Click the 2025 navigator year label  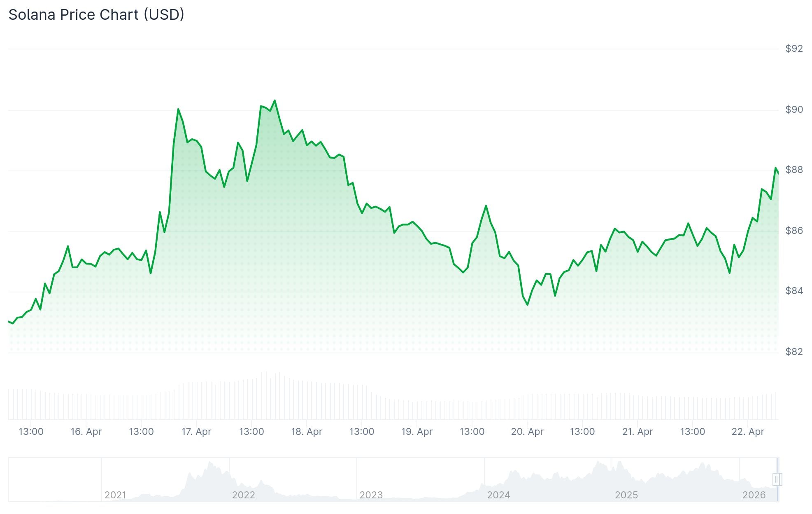[626, 495]
